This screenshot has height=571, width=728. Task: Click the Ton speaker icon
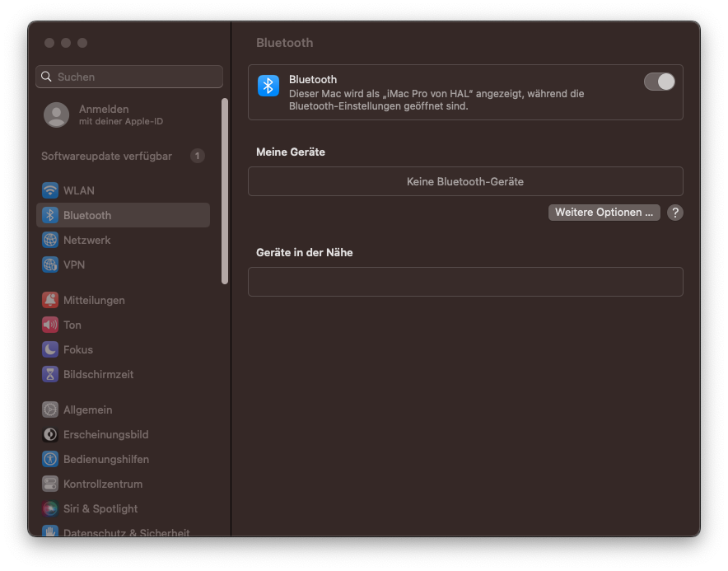[x=50, y=325]
